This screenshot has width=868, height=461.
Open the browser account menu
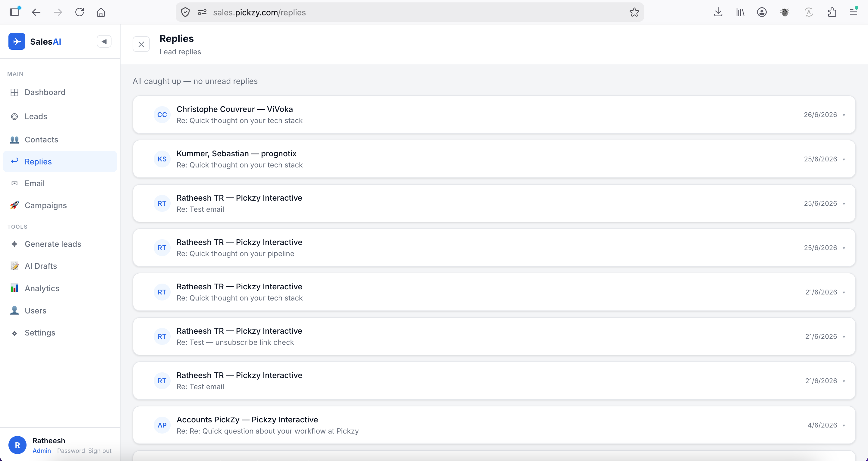762,12
